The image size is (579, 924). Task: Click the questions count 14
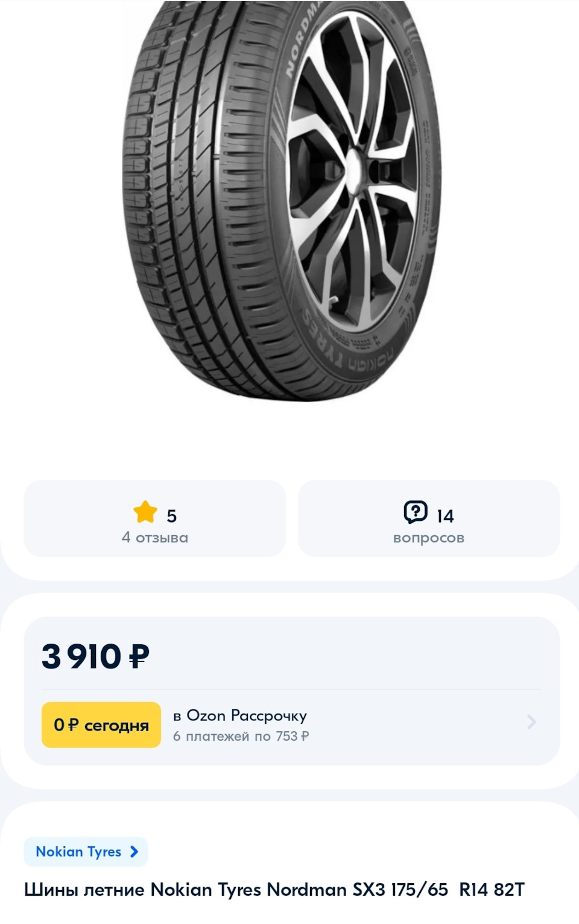445,516
